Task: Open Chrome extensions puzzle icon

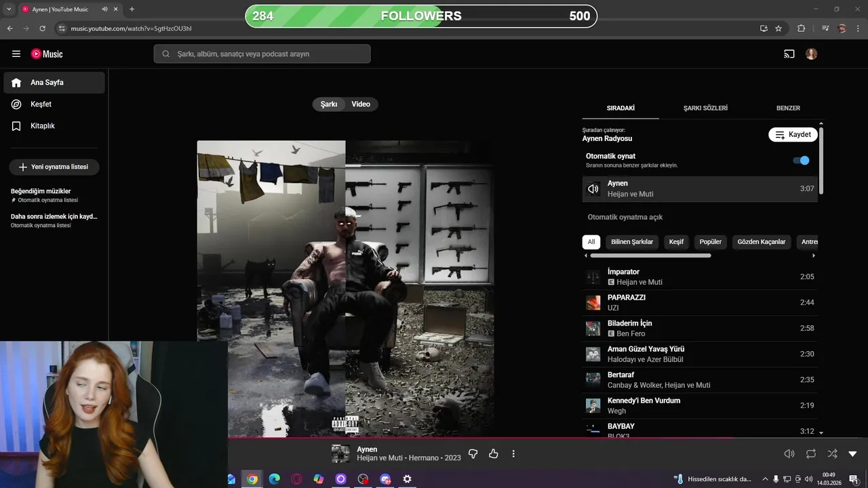Action: pos(801,28)
